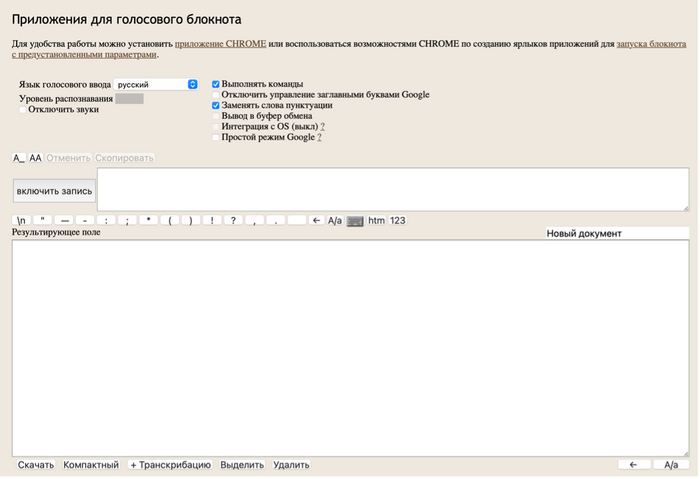
Task: Insert an opening parenthesis
Action: point(170,221)
